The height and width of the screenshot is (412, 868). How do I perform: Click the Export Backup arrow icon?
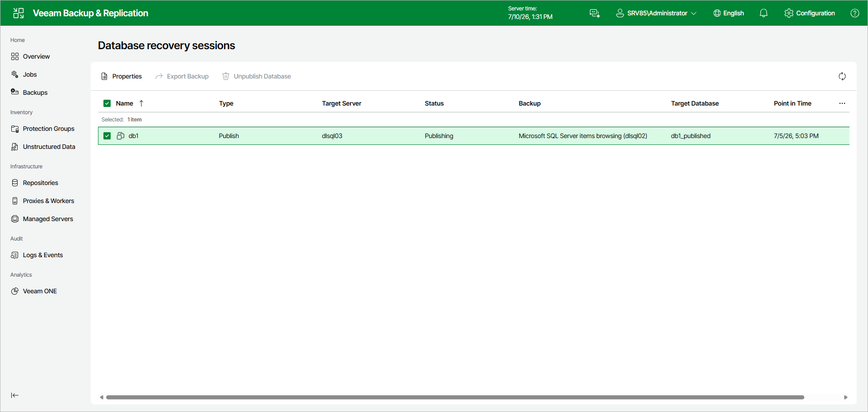[x=159, y=76]
